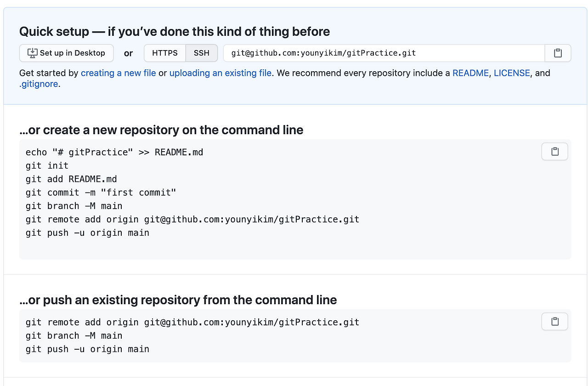
Task: Click the "git branch -M main" command
Action: click(x=73, y=206)
